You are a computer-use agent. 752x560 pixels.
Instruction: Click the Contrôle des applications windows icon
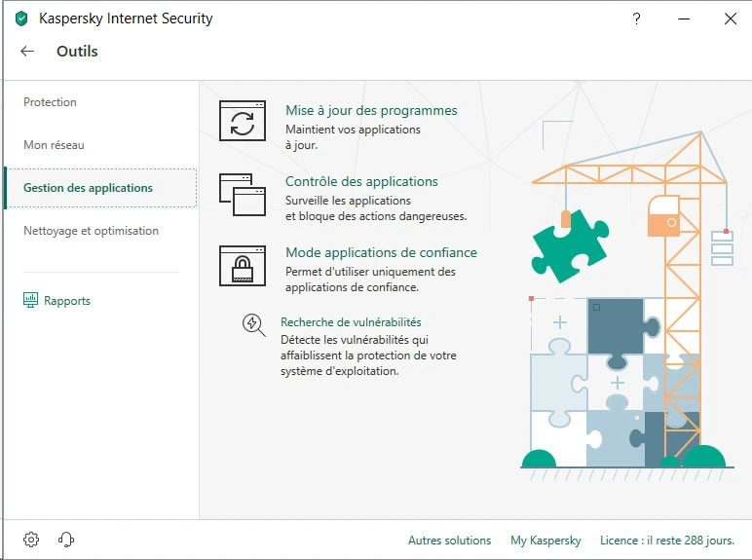point(242,194)
